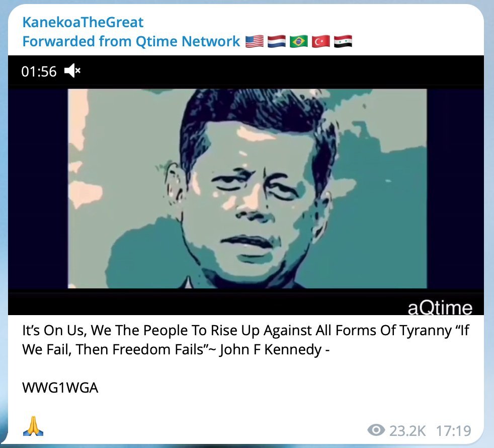Click the video's top black bar
Screen dimensions: 494x448
[245, 70]
